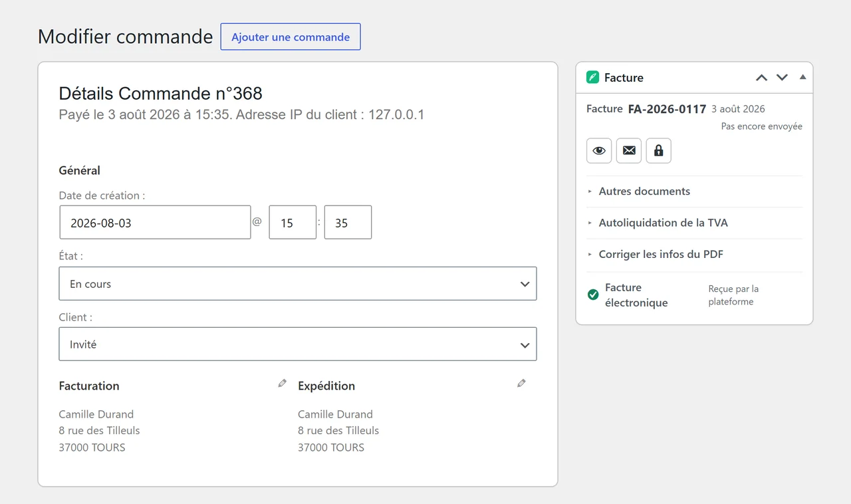Open the État status dropdown
The height and width of the screenshot is (504, 851).
(298, 284)
